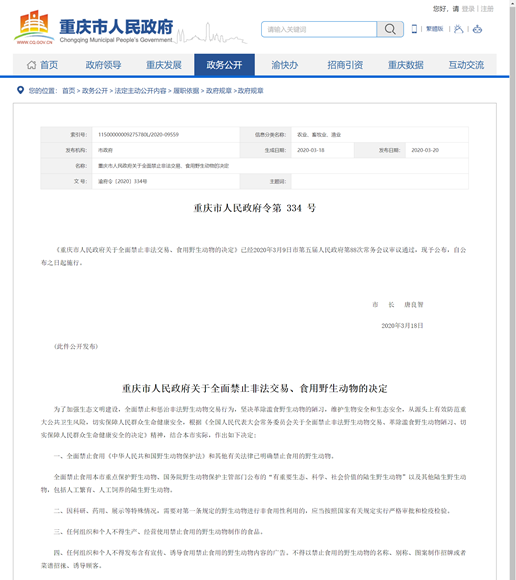The width and height of the screenshot is (516, 580).
Task: Click 履职依据 breadcrumb link
Action: tap(186, 91)
